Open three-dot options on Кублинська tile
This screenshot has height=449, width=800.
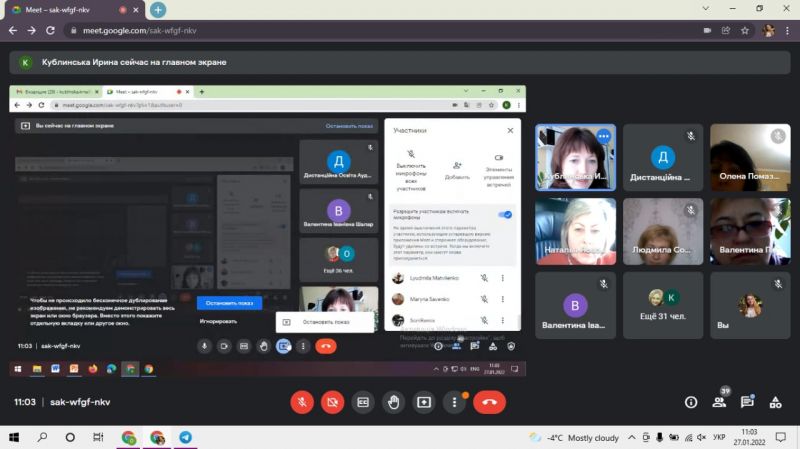click(604, 136)
